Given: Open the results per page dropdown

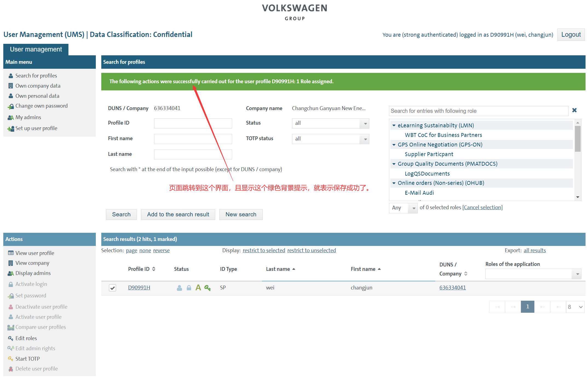Looking at the screenshot, I should (575, 307).
